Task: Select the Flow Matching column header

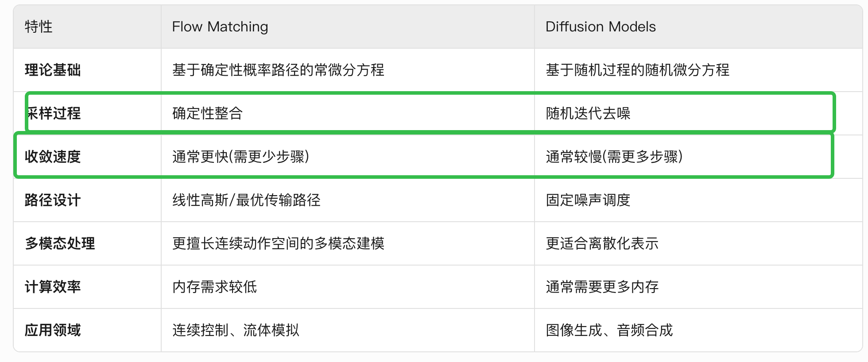Action: pyautogui.click(x=220, y=27)
